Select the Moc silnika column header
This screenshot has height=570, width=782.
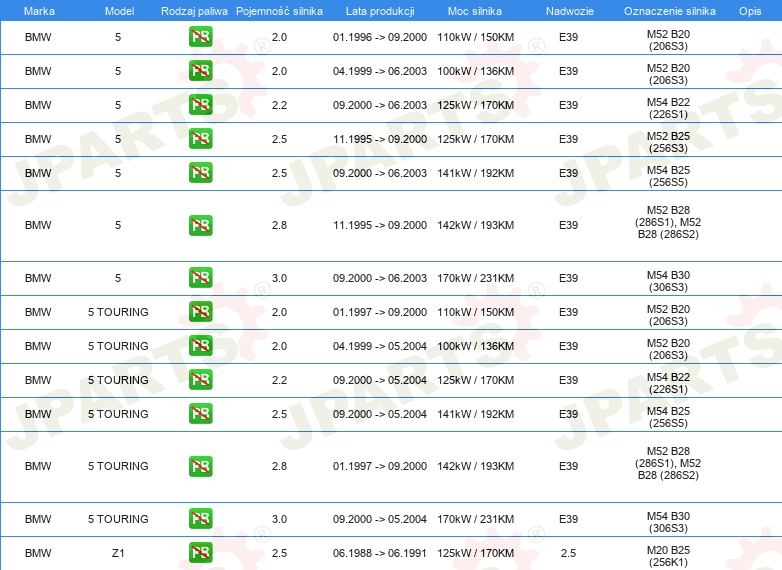tap(475, 11)
